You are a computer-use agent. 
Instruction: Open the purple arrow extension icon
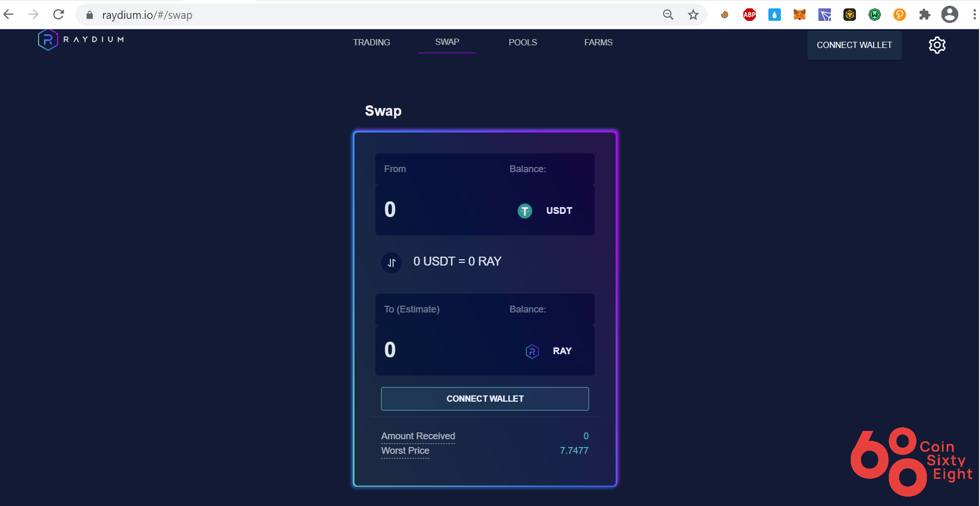825,15
